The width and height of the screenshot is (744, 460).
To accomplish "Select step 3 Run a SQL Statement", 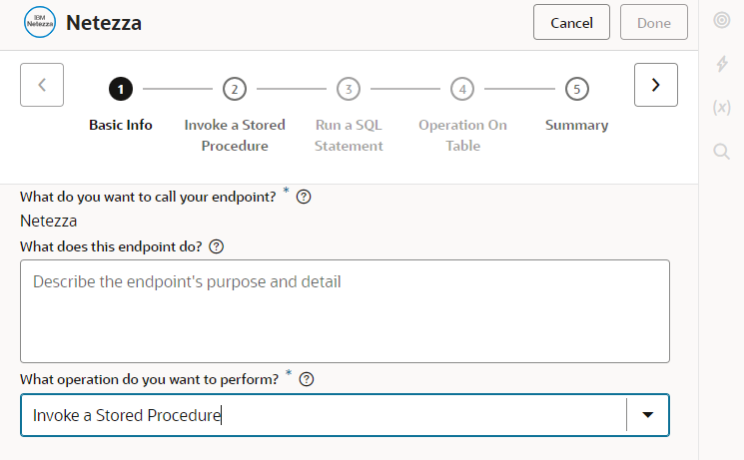I will point(348,89).
